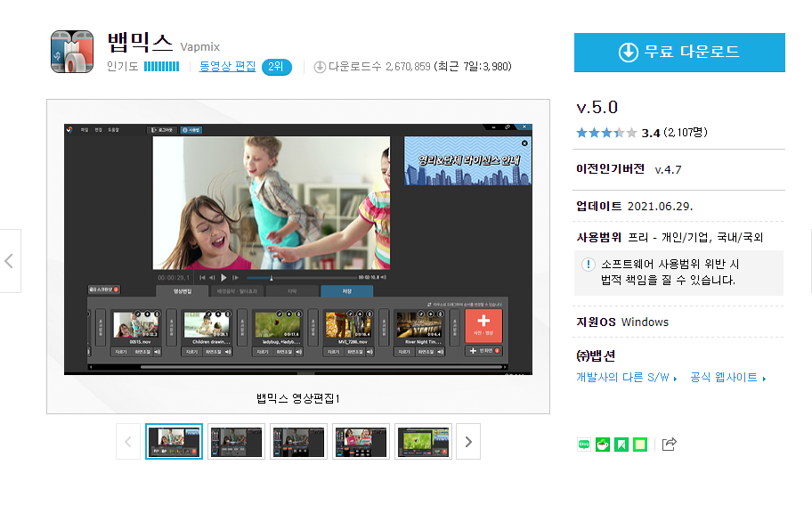Open developer's other S/W link
The height and width of the screenshot is (506, 812).
pyautogui.click(x=627, y=378)
